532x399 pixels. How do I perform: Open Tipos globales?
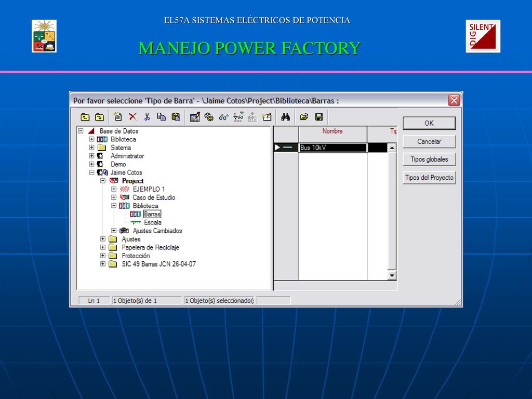pos(429,159)
